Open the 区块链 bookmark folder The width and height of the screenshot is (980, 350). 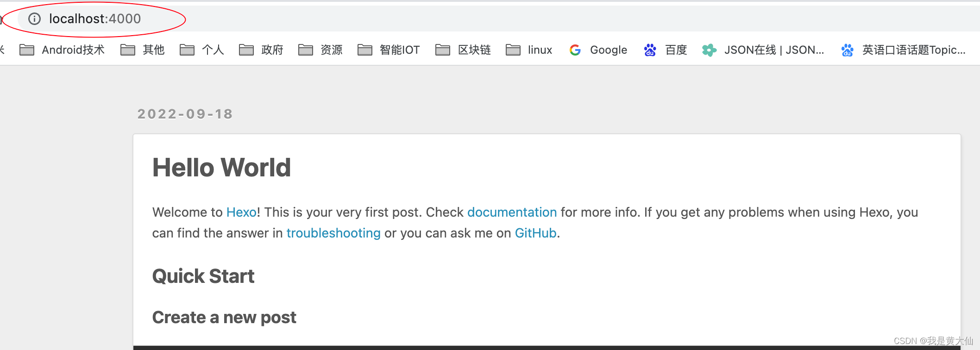[x=463, y=50]
